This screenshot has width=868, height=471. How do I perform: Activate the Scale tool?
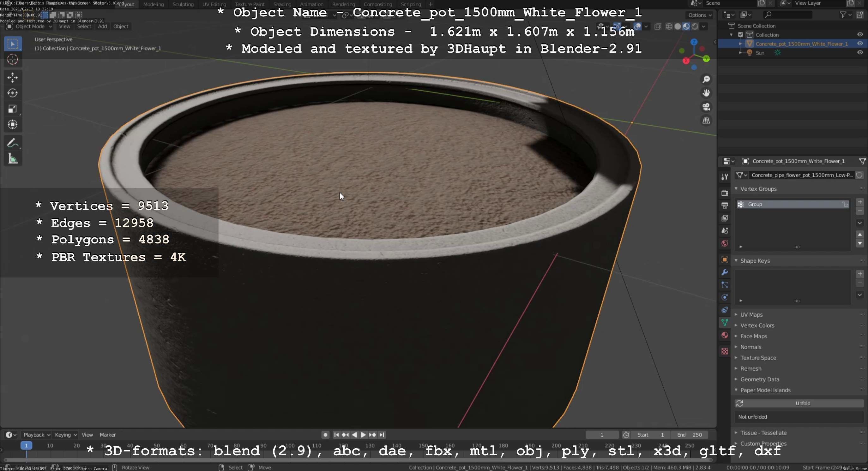coord(12,109)
